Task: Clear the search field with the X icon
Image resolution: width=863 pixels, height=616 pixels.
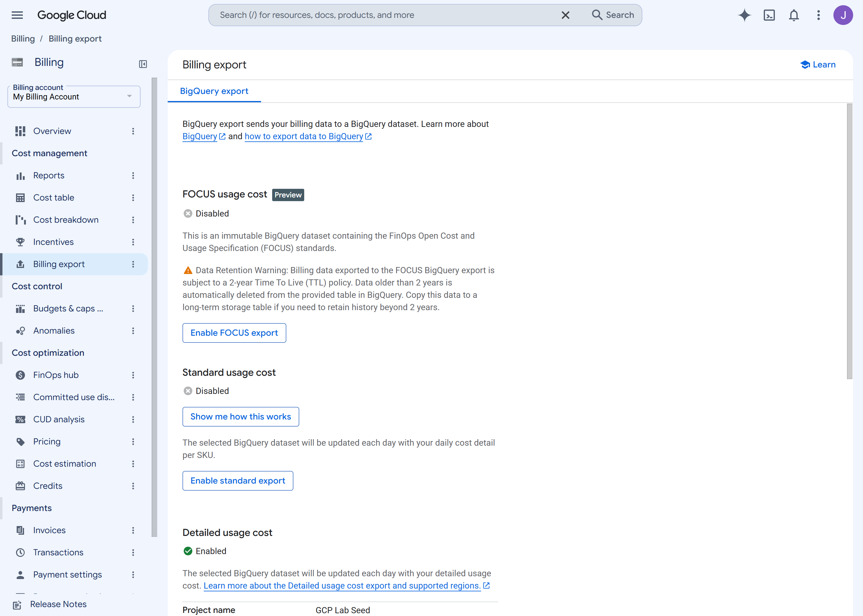Action: point(565,15)
